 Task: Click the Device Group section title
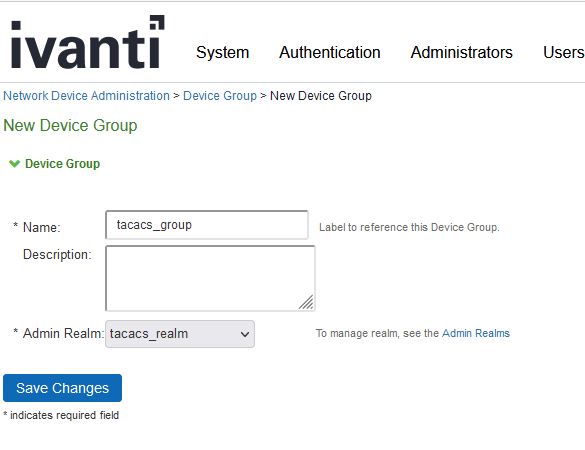[62, 163]
